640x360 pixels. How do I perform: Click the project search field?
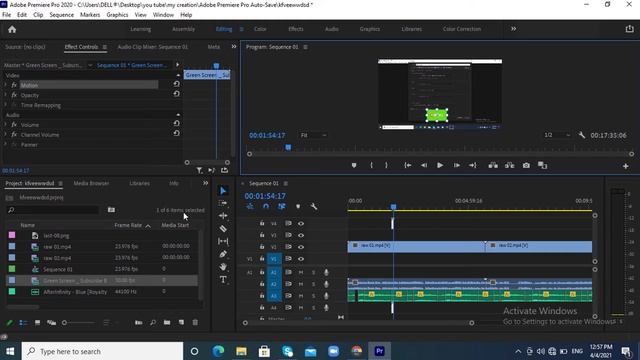[x=53, y=210]
